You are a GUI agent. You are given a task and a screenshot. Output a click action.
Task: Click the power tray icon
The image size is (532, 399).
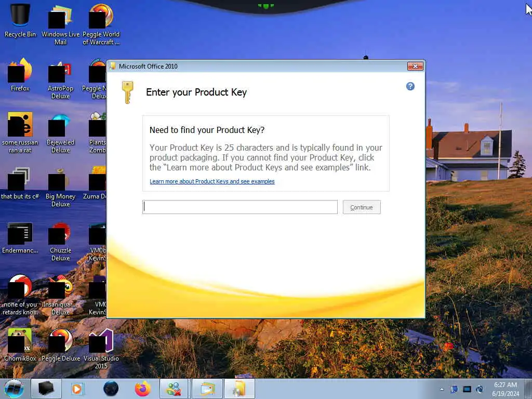480,389
